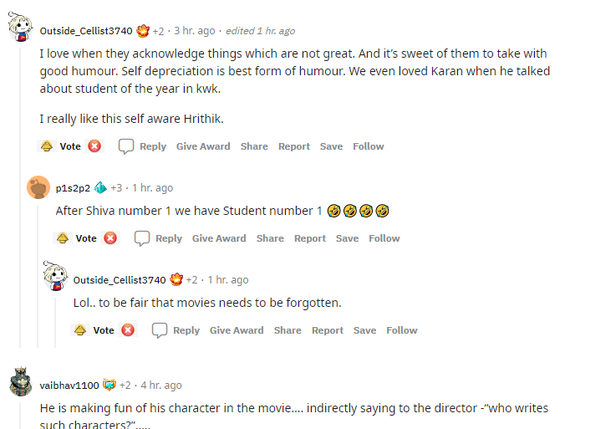
Task: Click reply bubble under p1s2p2's comment
Action: [x=142, y=238]
